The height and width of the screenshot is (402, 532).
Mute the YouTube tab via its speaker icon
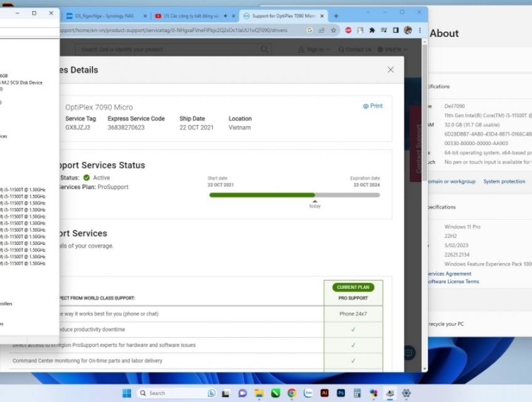tap(226, 16)
